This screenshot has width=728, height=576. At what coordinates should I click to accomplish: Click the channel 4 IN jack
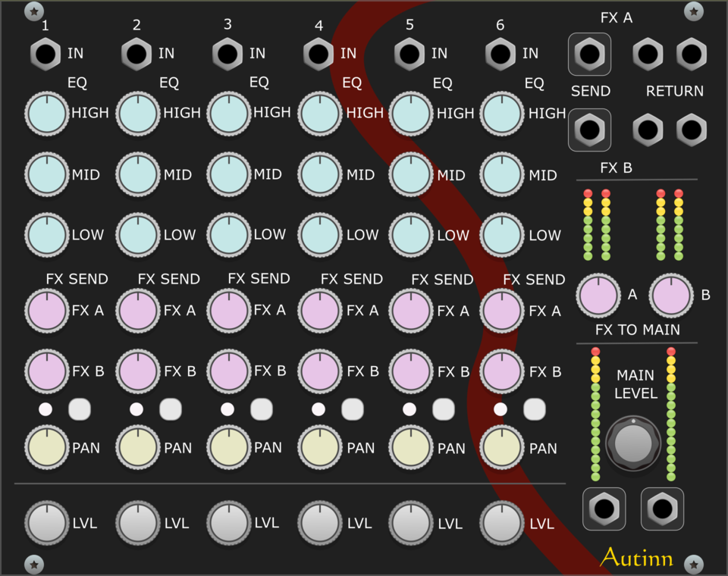point(318,55)
